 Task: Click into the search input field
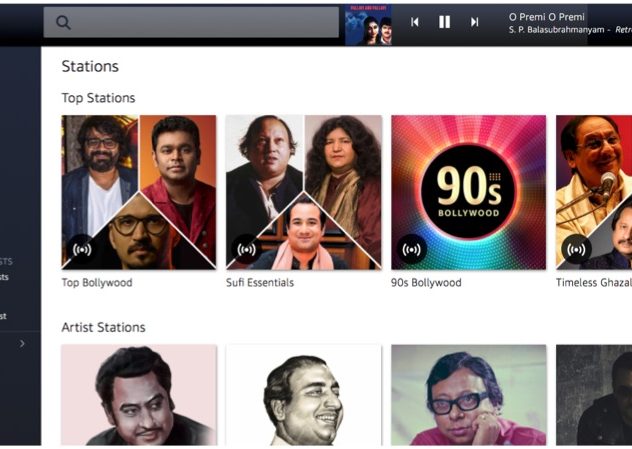coord(191,22)
